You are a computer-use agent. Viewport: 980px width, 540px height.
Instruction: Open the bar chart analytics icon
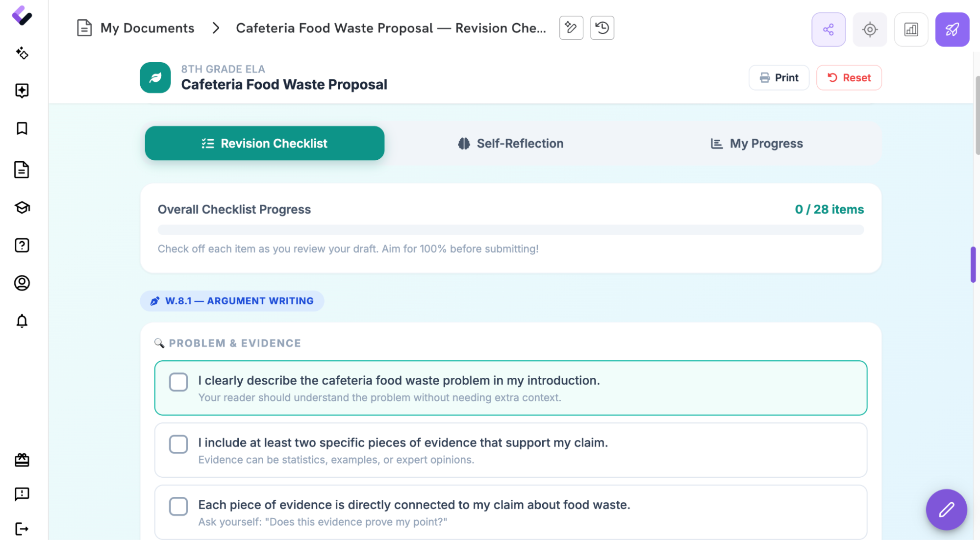click(910, 29)
